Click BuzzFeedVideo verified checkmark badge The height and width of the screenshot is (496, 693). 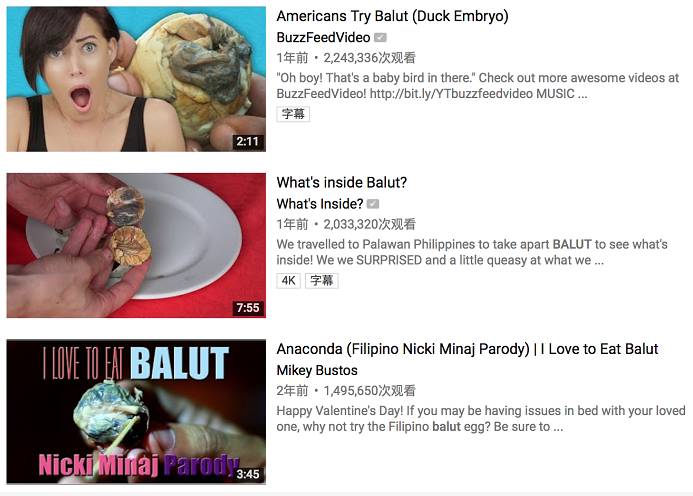380,38
